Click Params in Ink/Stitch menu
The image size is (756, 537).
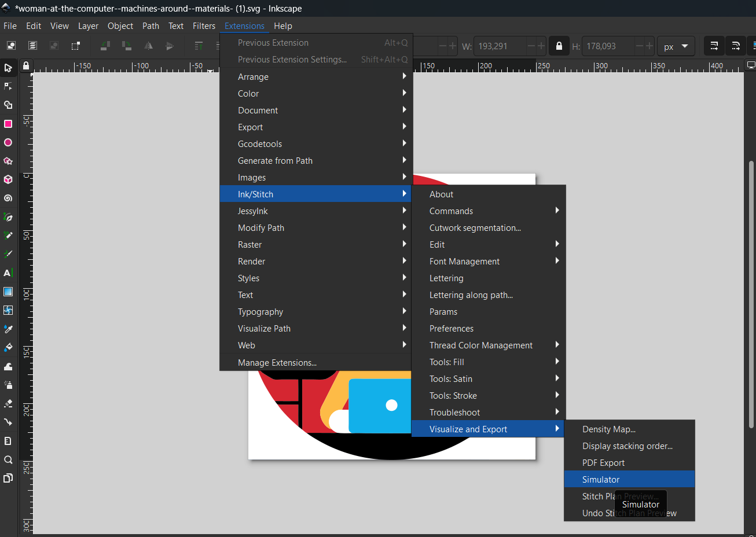click(488, 311)
